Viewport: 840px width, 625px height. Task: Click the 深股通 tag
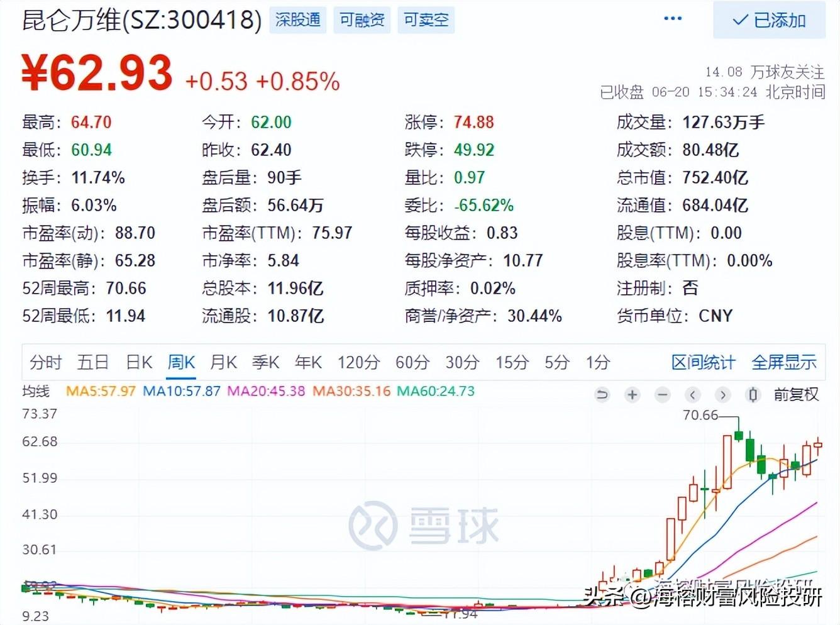[298, 20]
